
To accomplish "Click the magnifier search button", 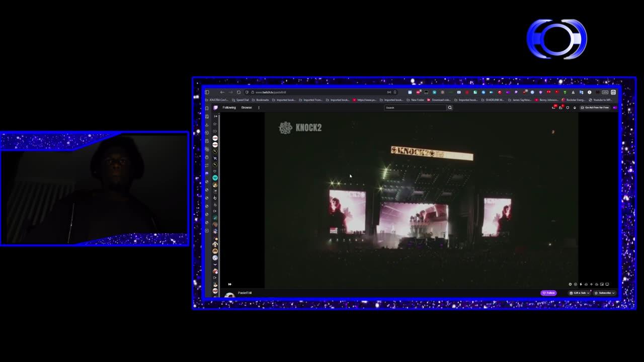I will coord(450,108).
